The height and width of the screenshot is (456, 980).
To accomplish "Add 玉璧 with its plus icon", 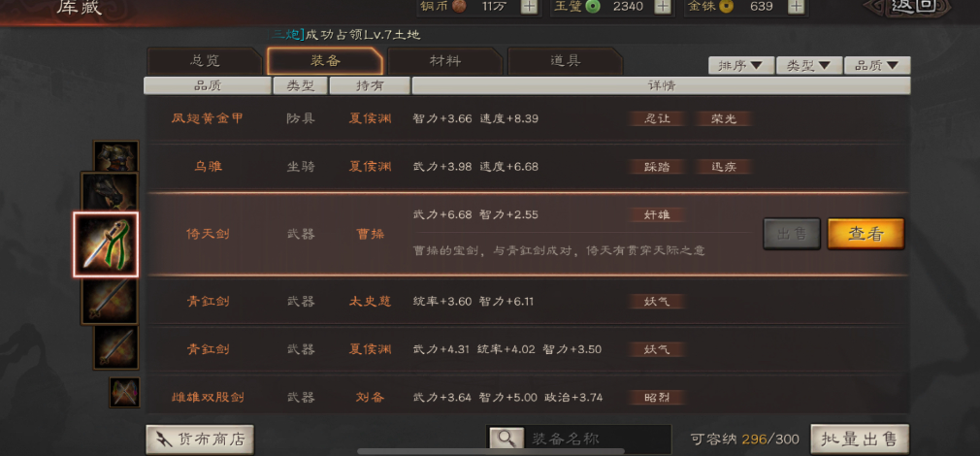I will [x=663, y=7].
